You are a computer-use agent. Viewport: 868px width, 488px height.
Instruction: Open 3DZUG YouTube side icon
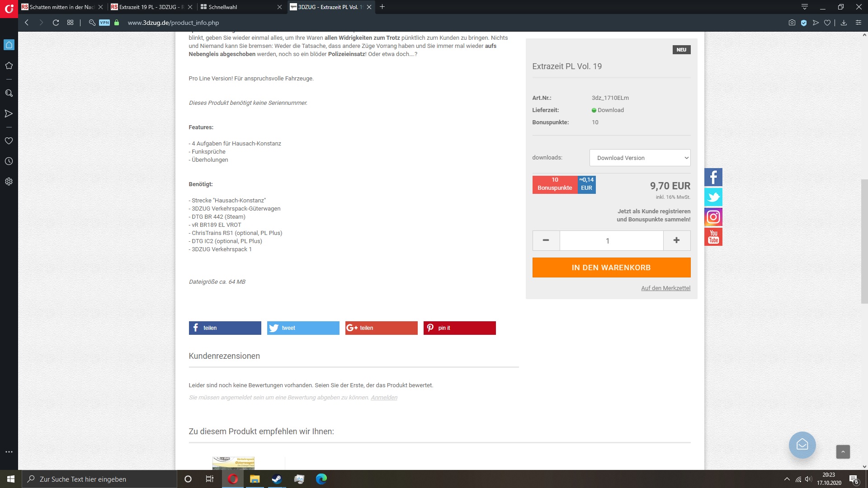[713, 237]
